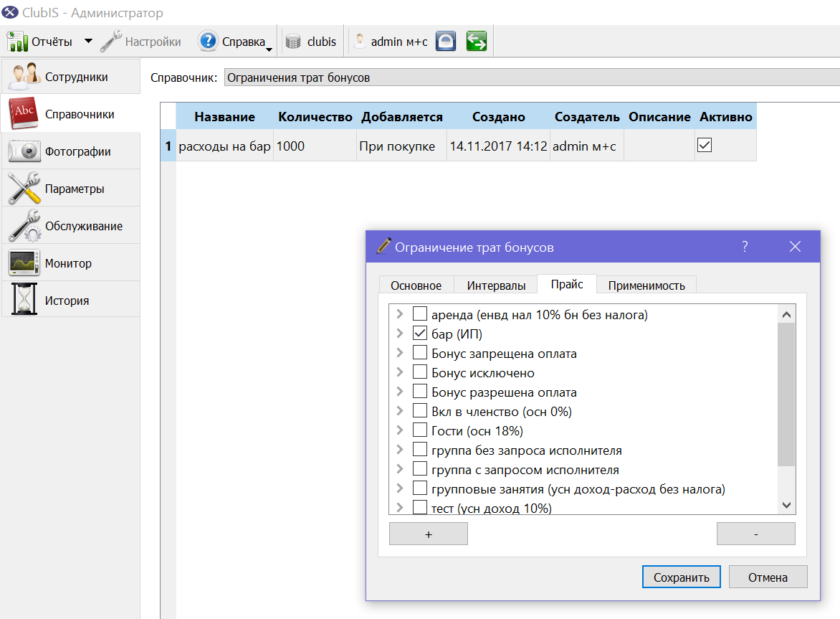Check Бонус исключено checkbox

[x=420, y=372]
